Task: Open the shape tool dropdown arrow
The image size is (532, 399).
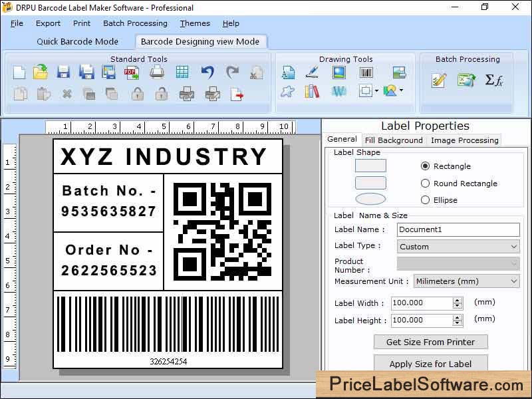Action: (x=377, y=91)
